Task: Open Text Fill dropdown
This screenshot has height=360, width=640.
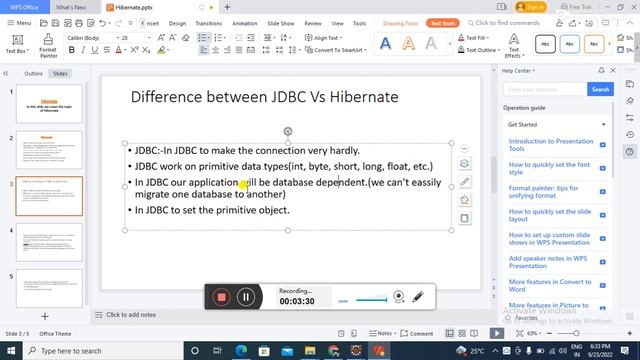Action: pyautogui.click(x=473, y=38)
